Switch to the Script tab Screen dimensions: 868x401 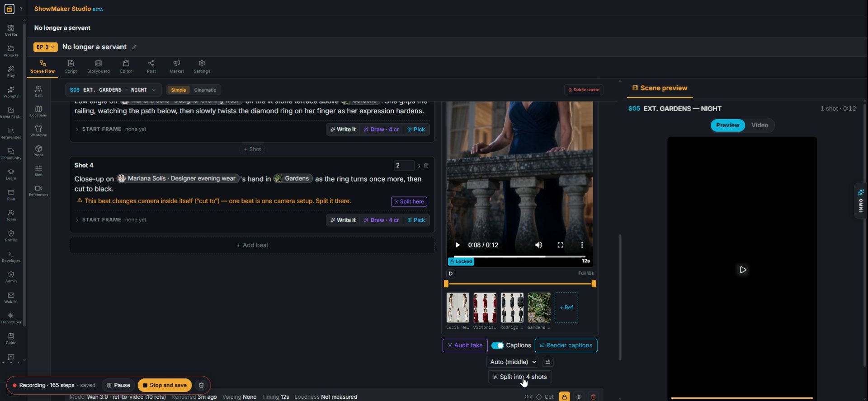(x=71, y=66)
